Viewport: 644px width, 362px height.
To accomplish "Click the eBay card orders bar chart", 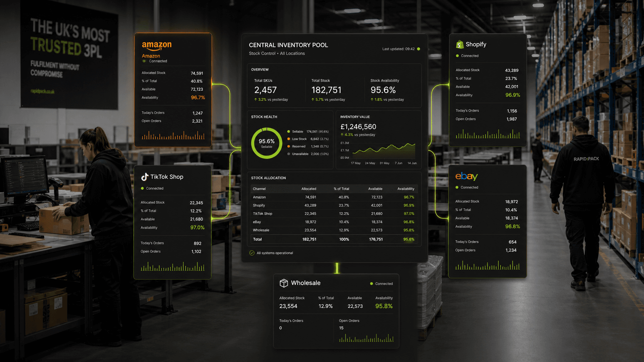I will coord(487,265).
